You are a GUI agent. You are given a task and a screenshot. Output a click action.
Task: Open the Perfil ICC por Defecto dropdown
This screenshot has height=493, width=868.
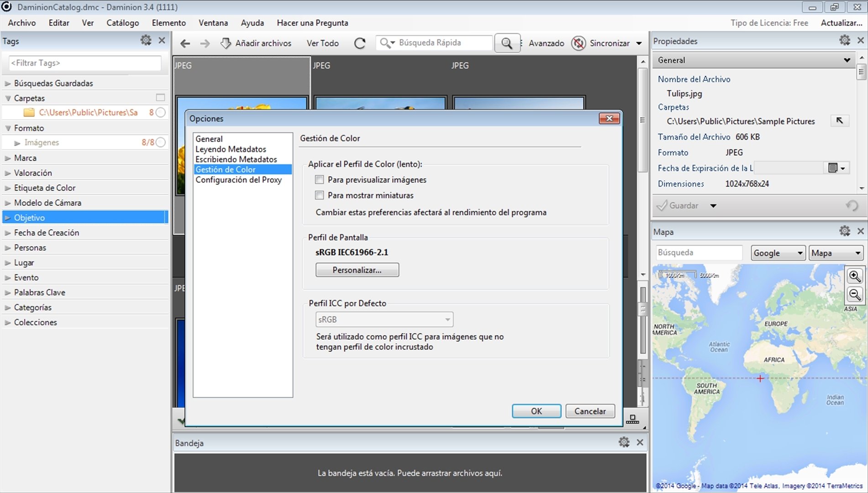click(x=384, y=320)
